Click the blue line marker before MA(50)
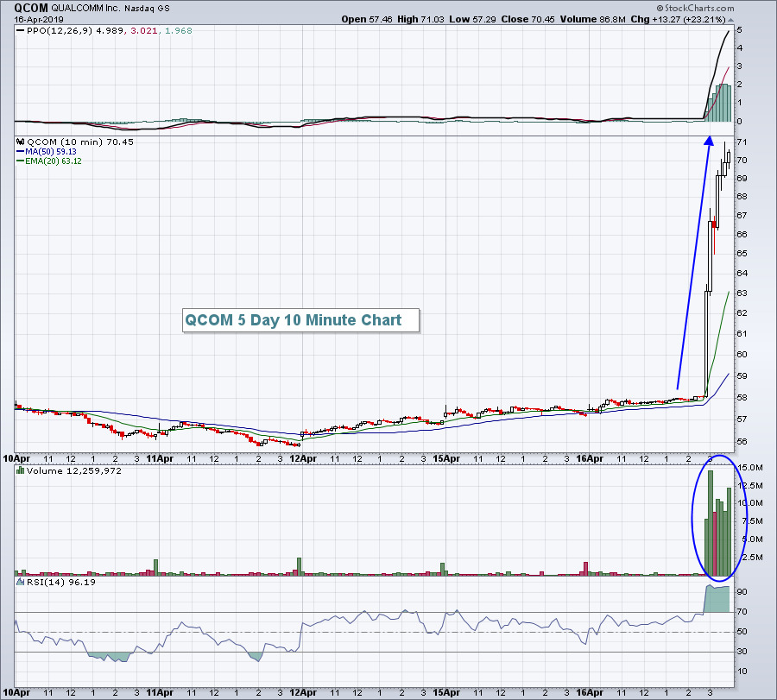 (21, 152)
